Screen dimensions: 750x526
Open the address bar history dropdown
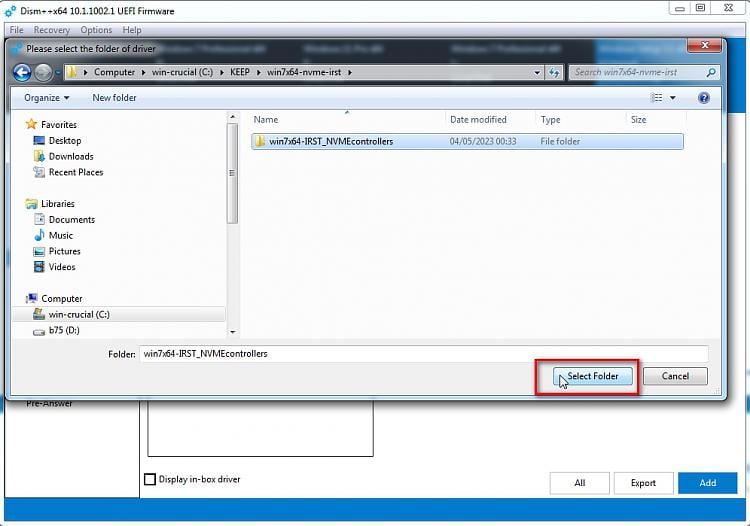coord(537,73)
